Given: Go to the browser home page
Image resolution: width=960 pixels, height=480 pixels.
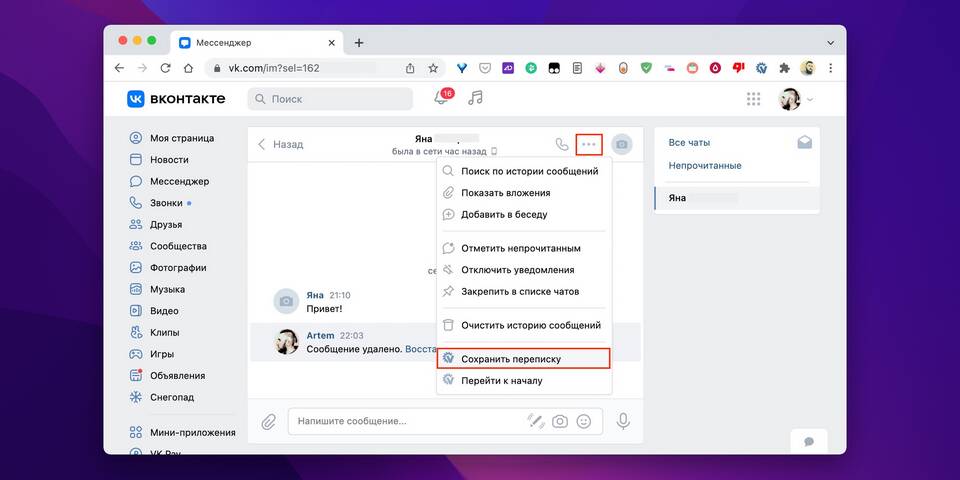Looking at the screenshot, I should click(x=189, y=69).
